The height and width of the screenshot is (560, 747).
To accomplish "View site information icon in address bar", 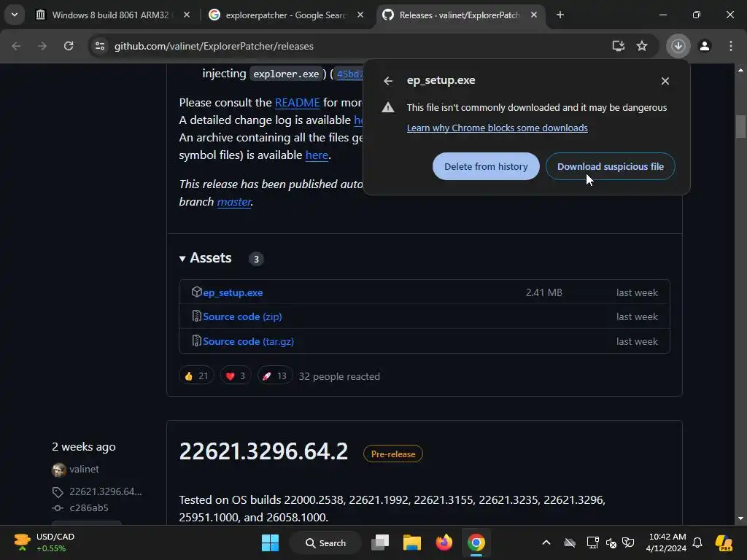I will tap(99, 46).
